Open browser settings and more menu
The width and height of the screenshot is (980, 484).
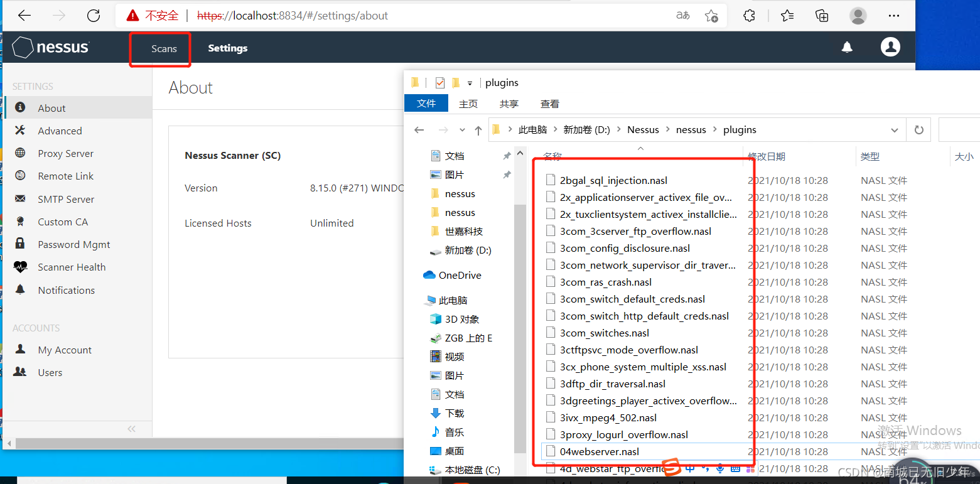[x=895, y=16]
